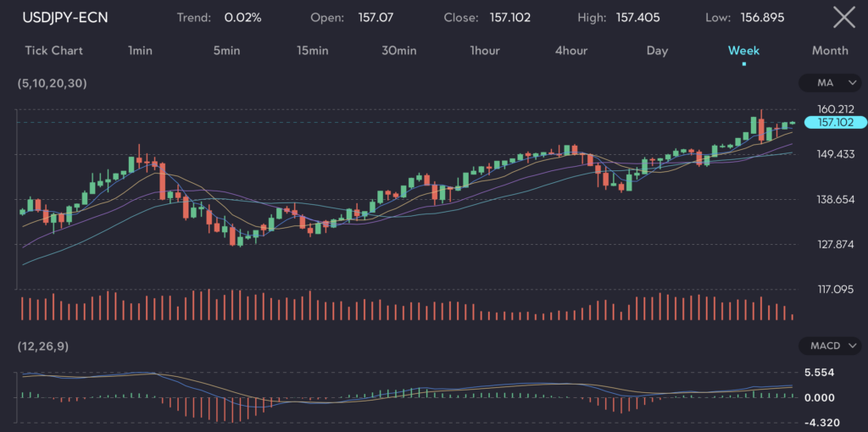Select the 5min timeframe tab
This screenshot has width=868, height=432.
(226, 51)
